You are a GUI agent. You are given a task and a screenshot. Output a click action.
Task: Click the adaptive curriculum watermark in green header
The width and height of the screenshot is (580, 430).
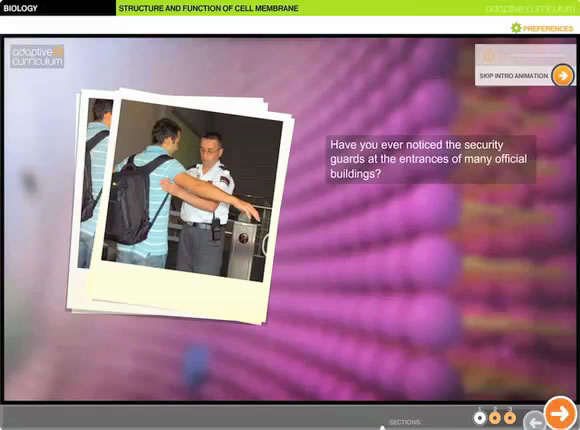click(530, 9)
